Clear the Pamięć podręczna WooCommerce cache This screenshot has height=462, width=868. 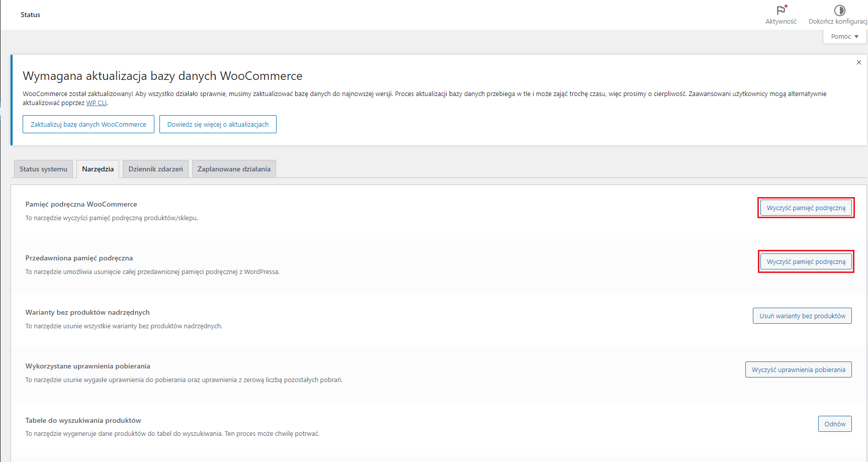[806, 208]
